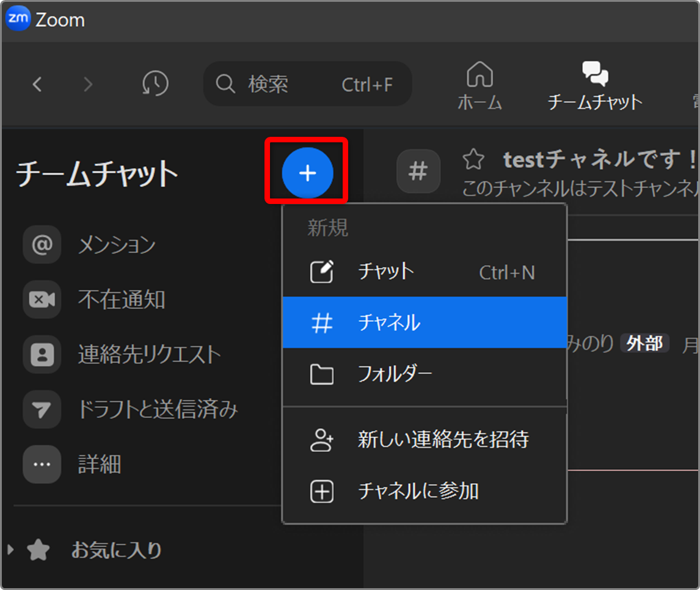Click the チームチャット sidebar heading
Screen dimensions: 700x590
tap(97, 173)
